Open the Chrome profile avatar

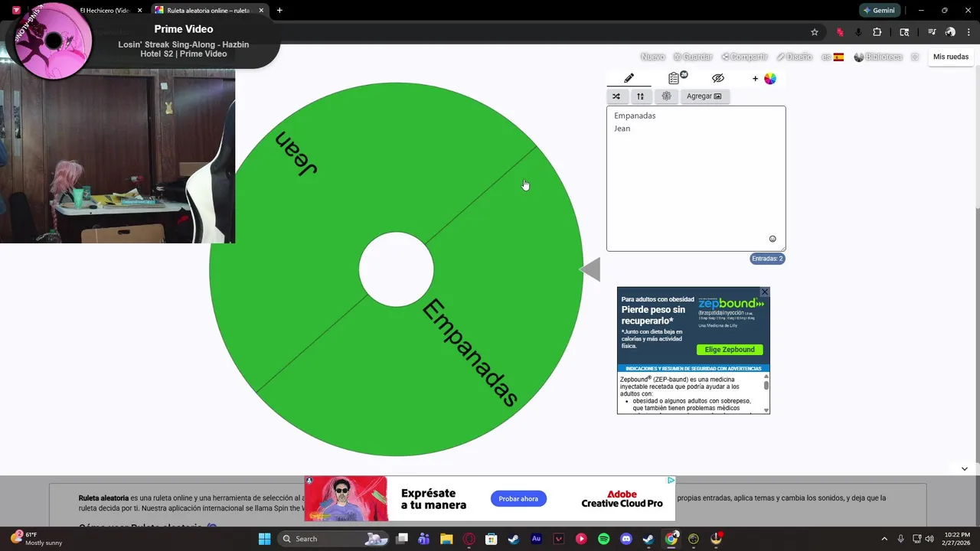pyautogui.click(x=950, y=32)
